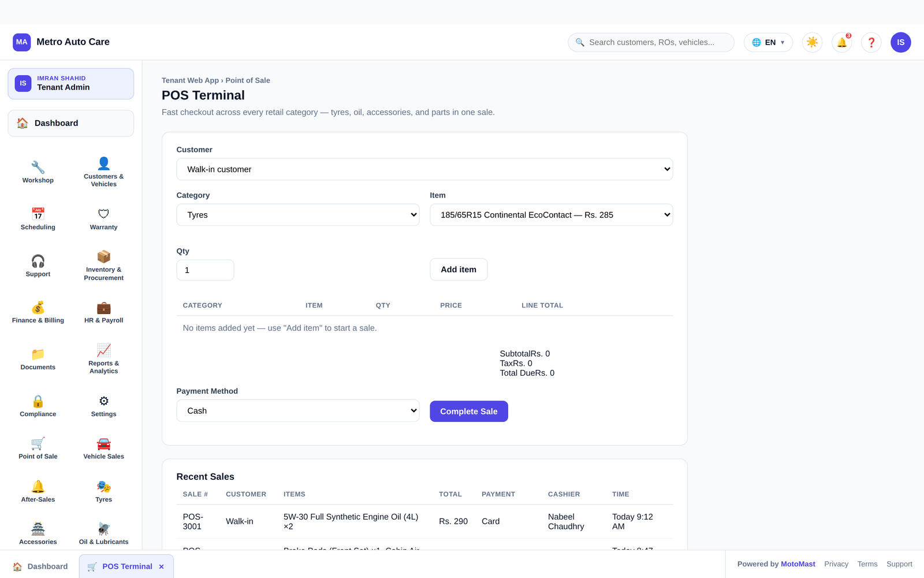
Task: Open HR & Payroll module
Action: [x=104, y=313]
